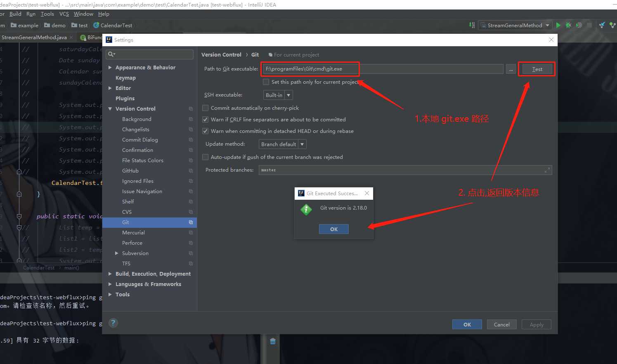Open the Update method Branch default dropdown
Screen dimensions: 617x364
tap(282, 144)
